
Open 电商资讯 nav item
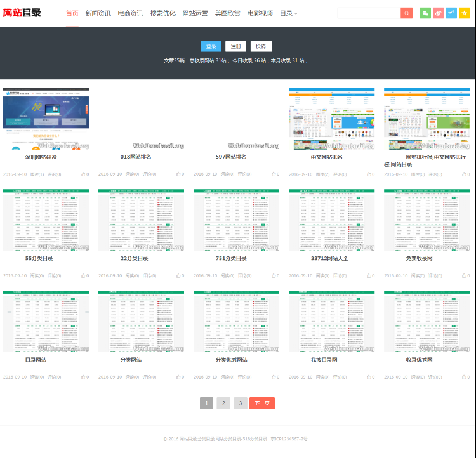point(131,13)
